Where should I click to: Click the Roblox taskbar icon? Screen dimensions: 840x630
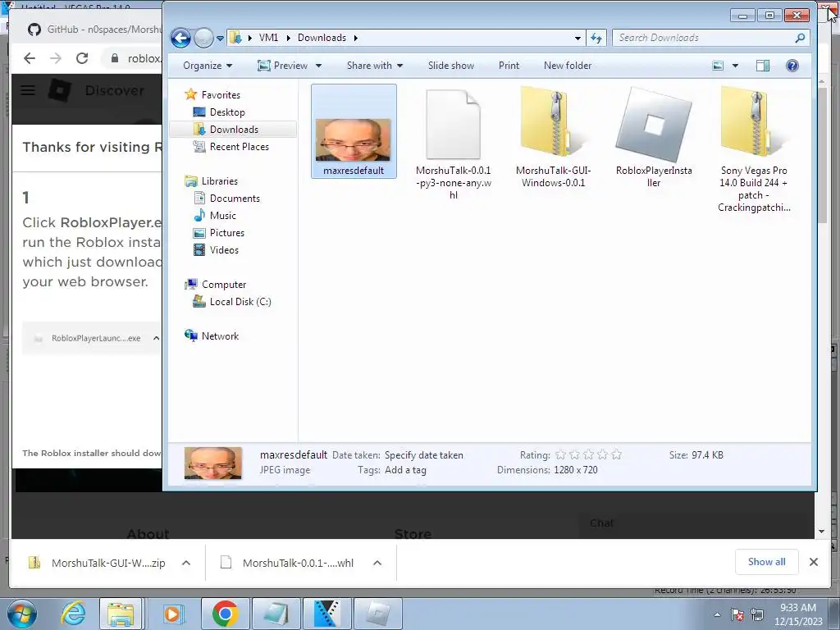[378, 614]
